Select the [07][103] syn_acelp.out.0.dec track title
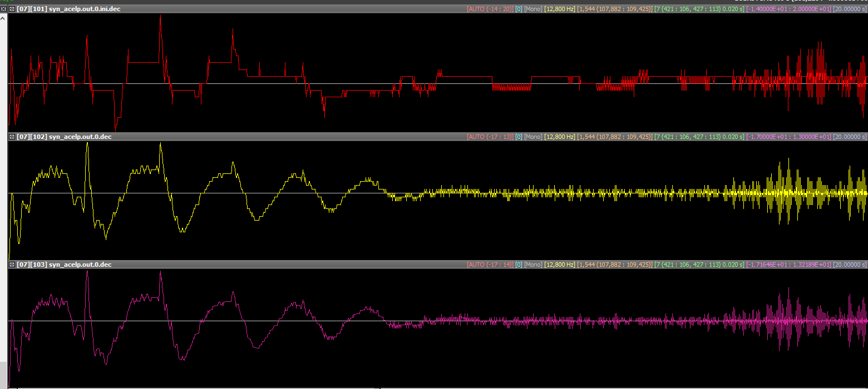 64,265
